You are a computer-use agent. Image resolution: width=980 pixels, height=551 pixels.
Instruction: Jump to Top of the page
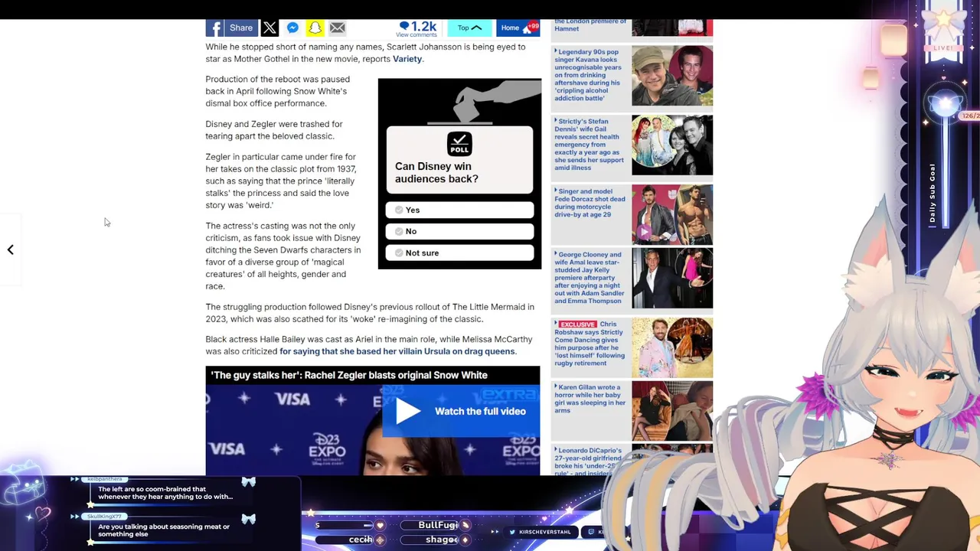[x=469, y=28]
